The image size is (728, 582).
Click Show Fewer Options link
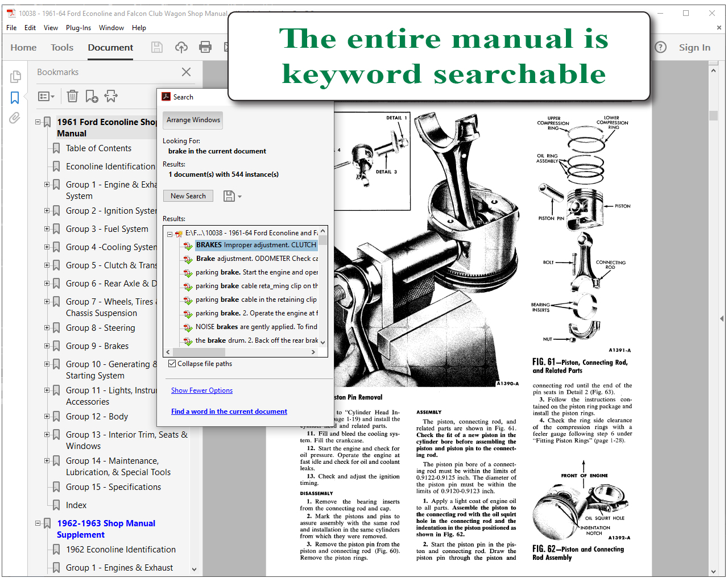[202, 390]
